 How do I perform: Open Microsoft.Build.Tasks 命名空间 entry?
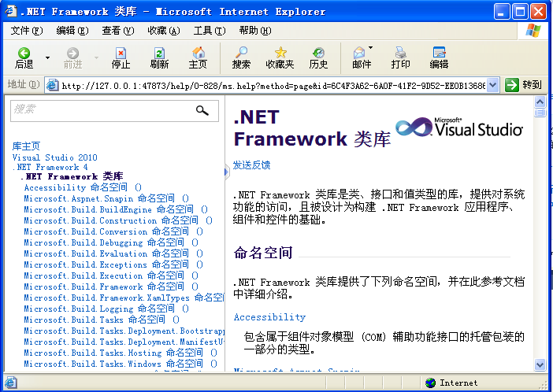tap(102, 320)
